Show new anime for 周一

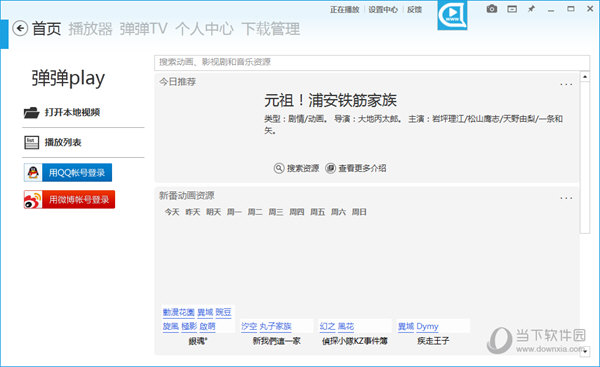click(234, 212)
